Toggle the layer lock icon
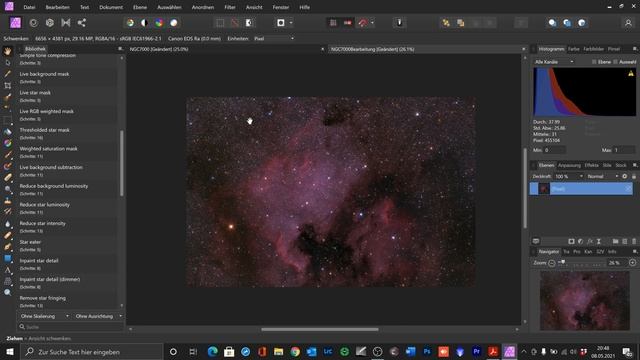Viewport: 640px width, 360px height. pos(634,176)
